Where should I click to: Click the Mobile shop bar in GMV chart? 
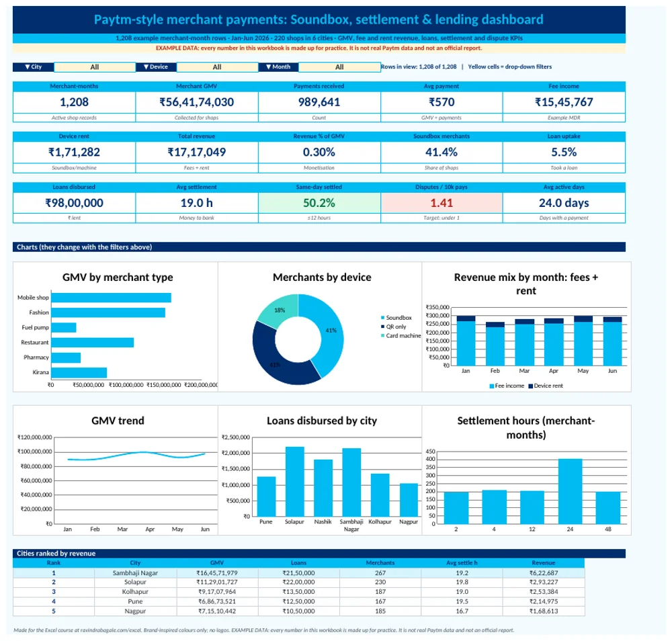111,298
